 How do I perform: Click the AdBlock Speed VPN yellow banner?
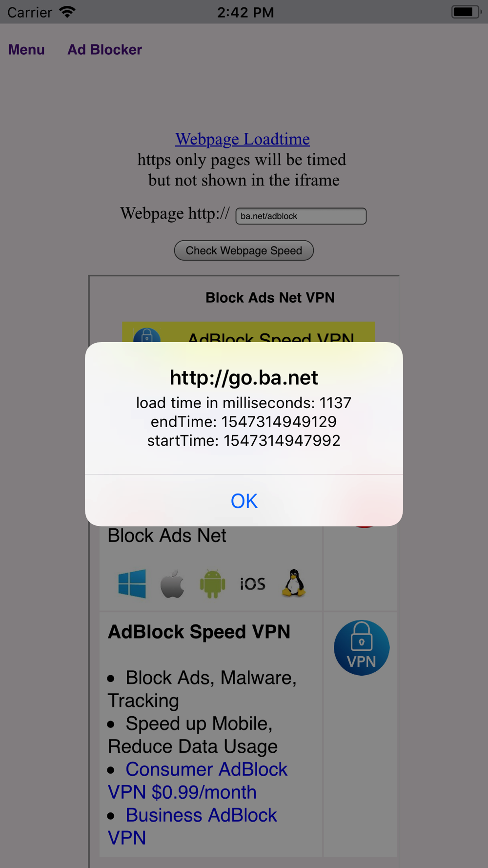[x=249, y=332]
